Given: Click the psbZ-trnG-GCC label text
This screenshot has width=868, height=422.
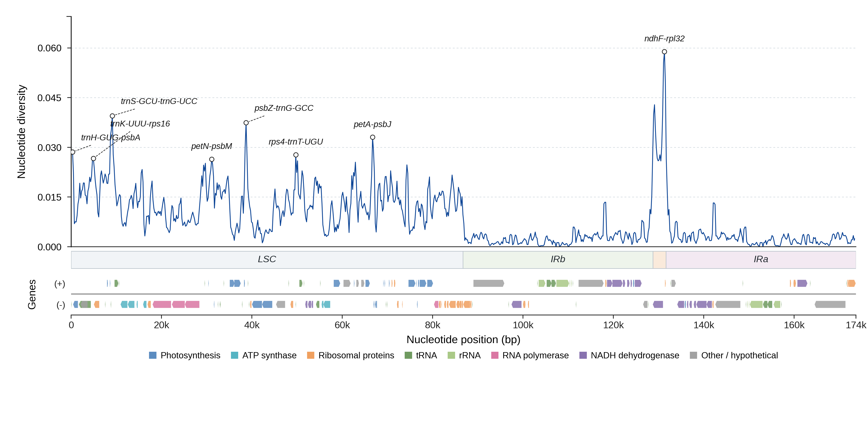Looking at the screenshot, I should 284,108.
